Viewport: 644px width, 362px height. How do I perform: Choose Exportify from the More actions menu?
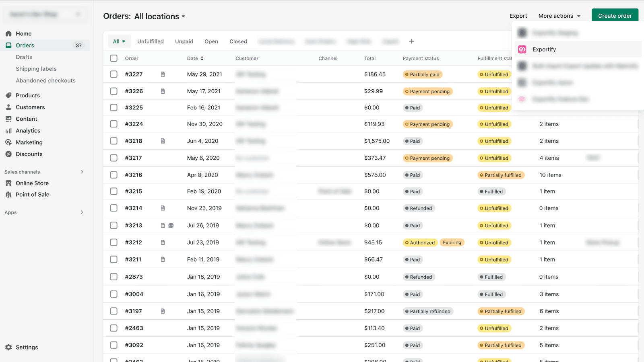coord(544,49)
